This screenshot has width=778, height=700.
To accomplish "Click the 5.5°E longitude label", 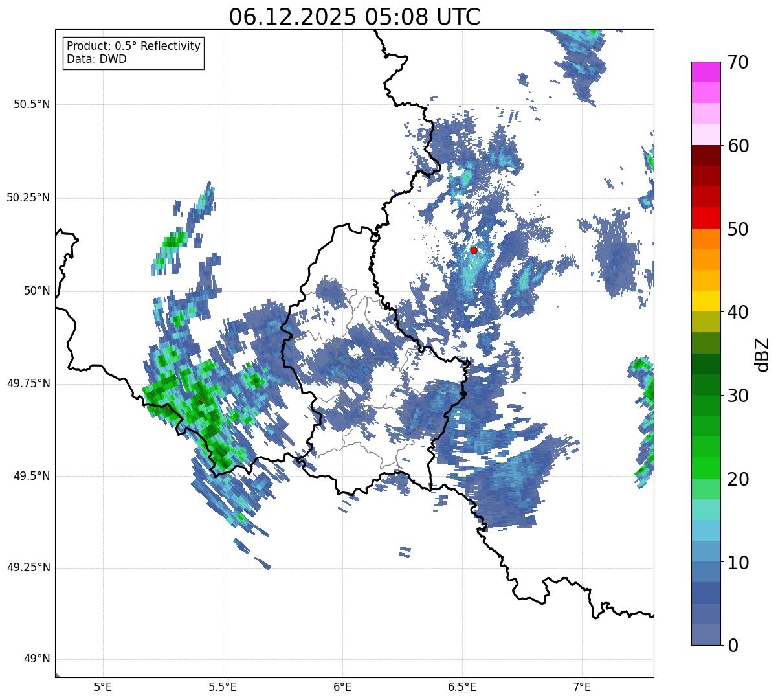I will tap(223, 687).
